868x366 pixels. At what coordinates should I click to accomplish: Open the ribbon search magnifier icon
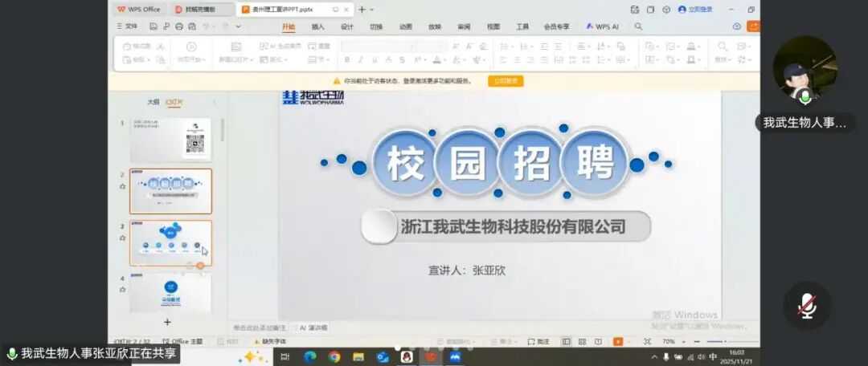point(638,26)
